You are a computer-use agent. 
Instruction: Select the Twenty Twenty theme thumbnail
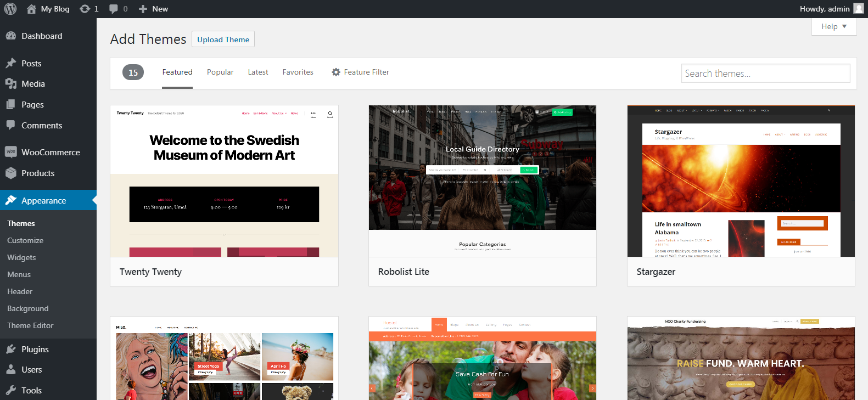224,181
